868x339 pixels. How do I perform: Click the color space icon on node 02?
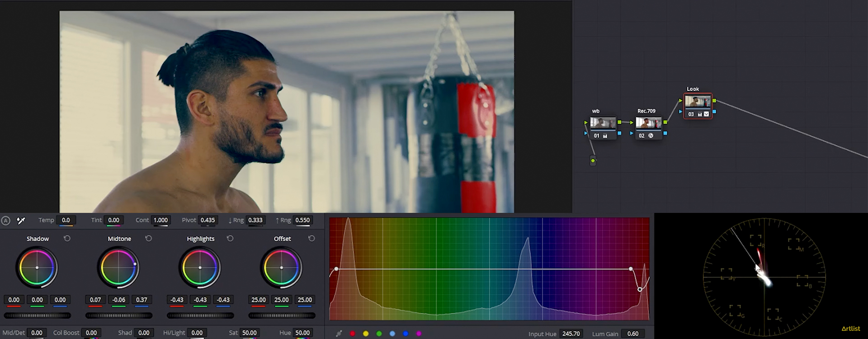coord(651,136)
